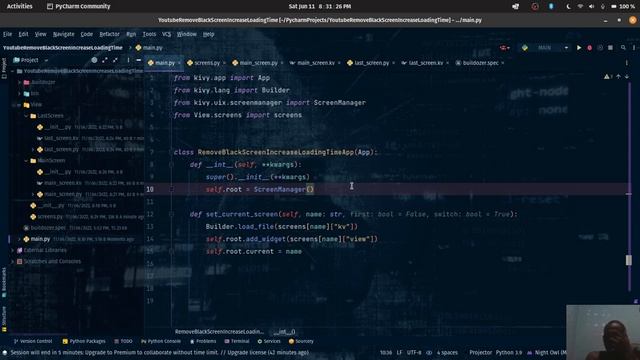Open Activities overview
Image resolution: width=640 pixels, height=360 pixels.
click(x=19, y=6)
